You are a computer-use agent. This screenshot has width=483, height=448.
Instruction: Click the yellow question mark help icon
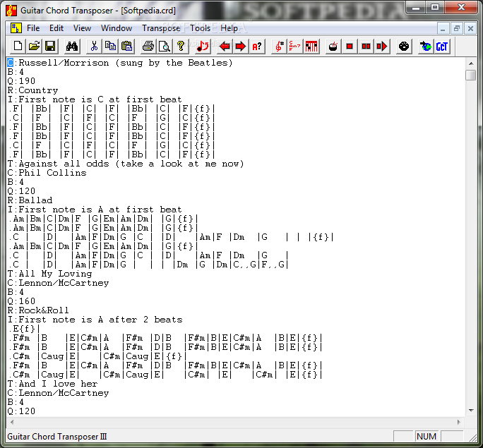tap(181, 47)
